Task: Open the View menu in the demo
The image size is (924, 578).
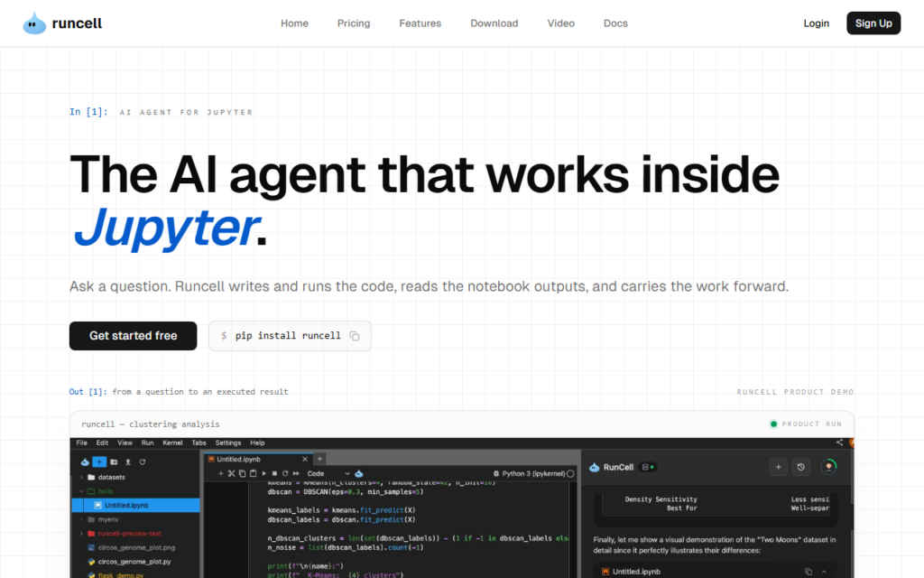Action: pos(125,443)
